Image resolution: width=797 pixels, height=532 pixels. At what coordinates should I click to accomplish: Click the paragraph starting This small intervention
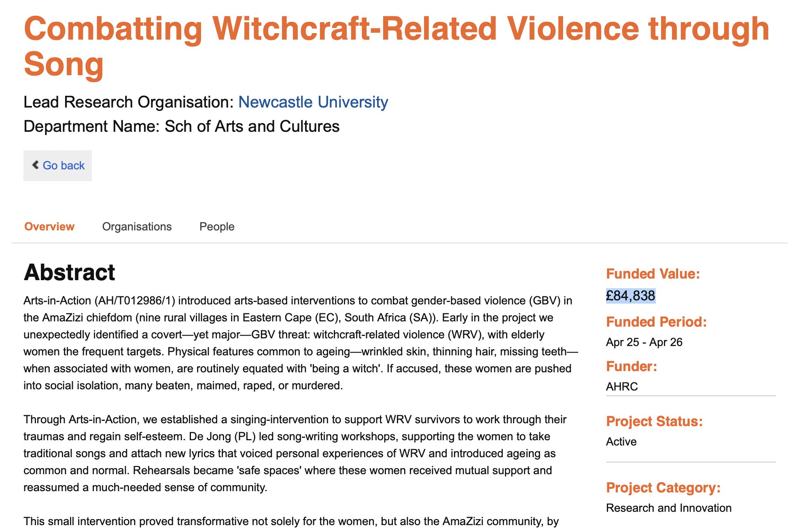click(x=291, y=521)
